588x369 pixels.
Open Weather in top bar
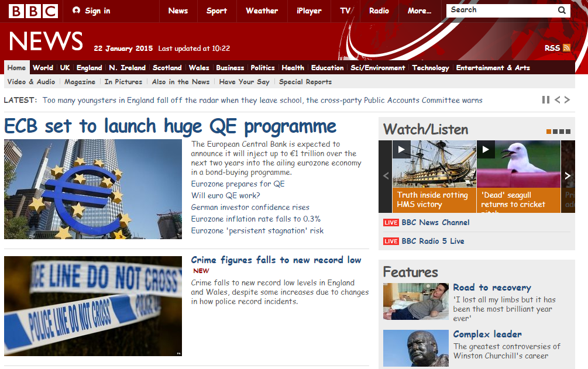click(x=262, y=11)
